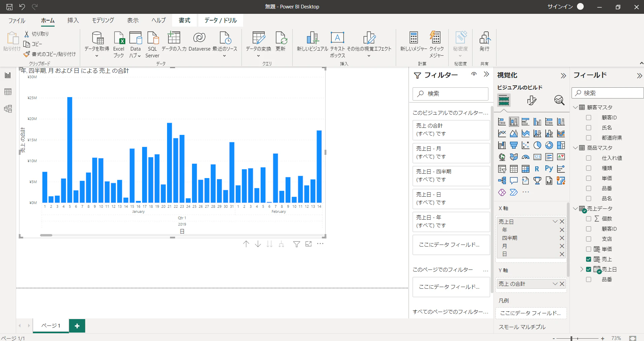Check the 都道府県 field checkbox
Viewport: 644px width, 341px height.
tap(588, 138)
